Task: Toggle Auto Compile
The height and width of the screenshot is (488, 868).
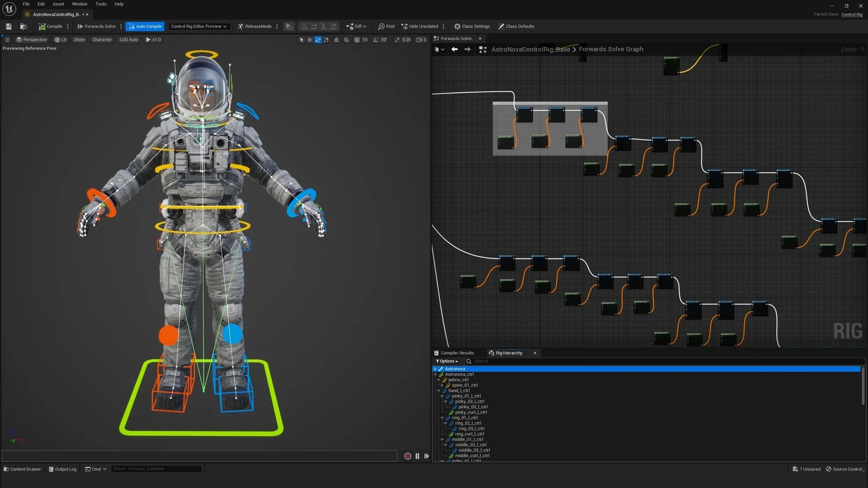Action: pyautogui.click(x=145, y=27)
